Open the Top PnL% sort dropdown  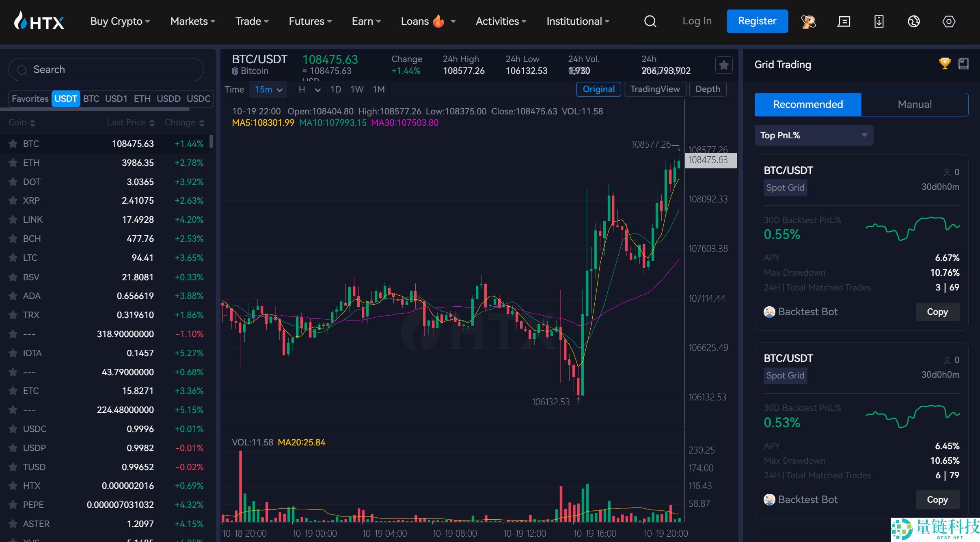[x=814, y=135]
